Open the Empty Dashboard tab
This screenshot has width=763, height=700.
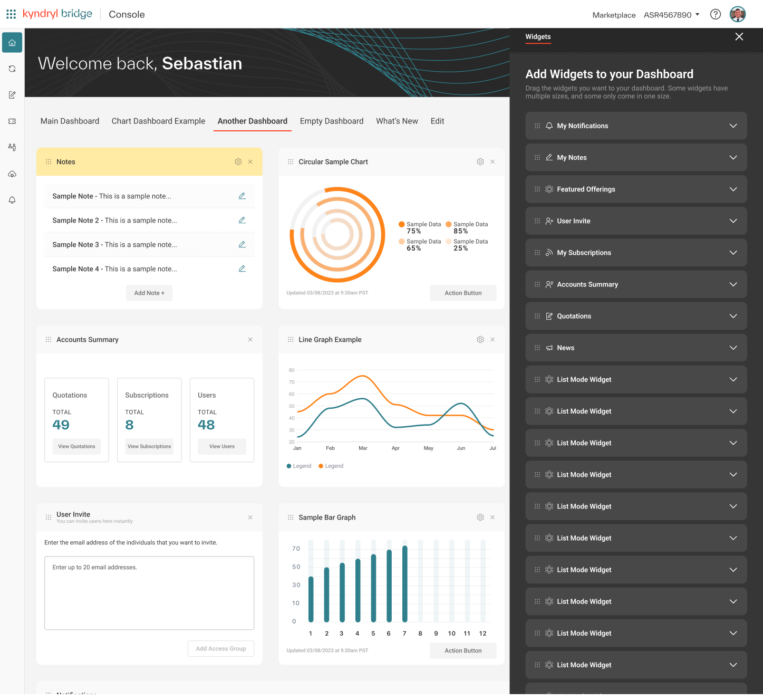332,121
